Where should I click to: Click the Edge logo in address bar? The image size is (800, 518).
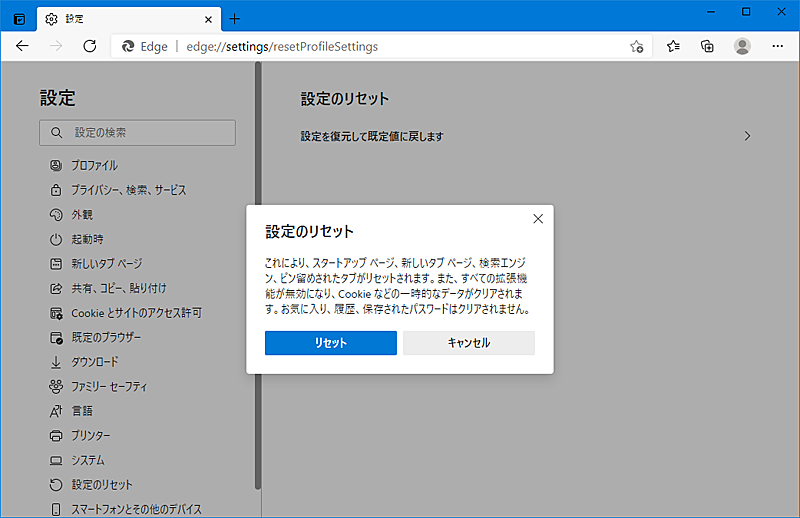[128, 46]
